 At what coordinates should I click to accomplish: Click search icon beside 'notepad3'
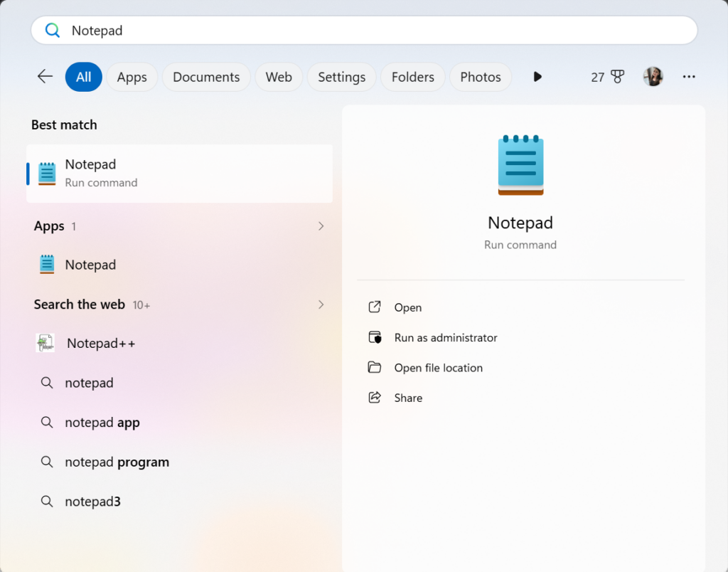click(47, 502)
